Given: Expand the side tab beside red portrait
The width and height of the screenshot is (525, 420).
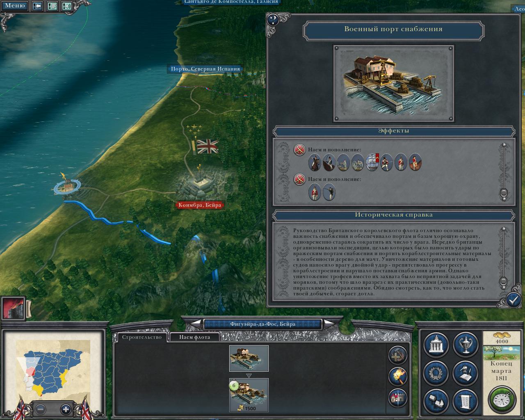Looking at the screenshot, I should tap(29, 308).
